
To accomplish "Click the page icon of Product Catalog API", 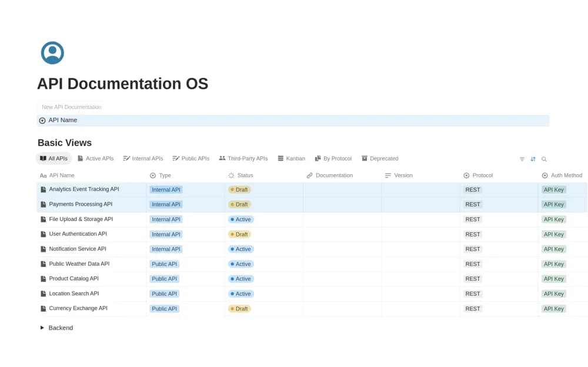I will [43, 279].
